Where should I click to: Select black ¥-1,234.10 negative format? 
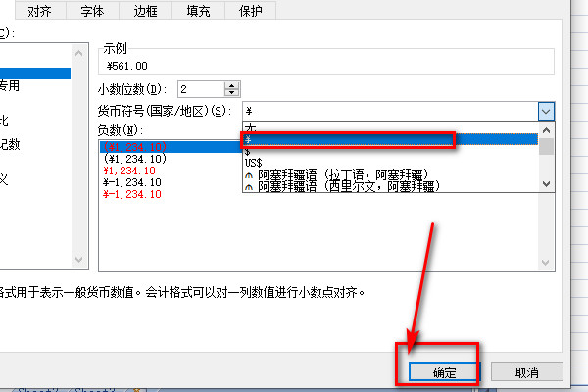pyautogui.click(x=131, y=182)
